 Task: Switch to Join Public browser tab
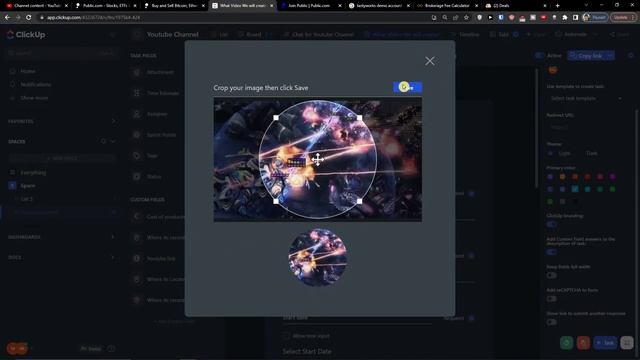tap(310, 6)
